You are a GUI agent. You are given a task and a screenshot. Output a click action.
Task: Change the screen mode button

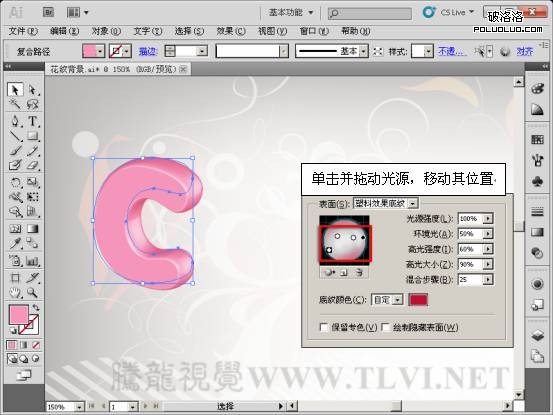[x=24, y=375]
